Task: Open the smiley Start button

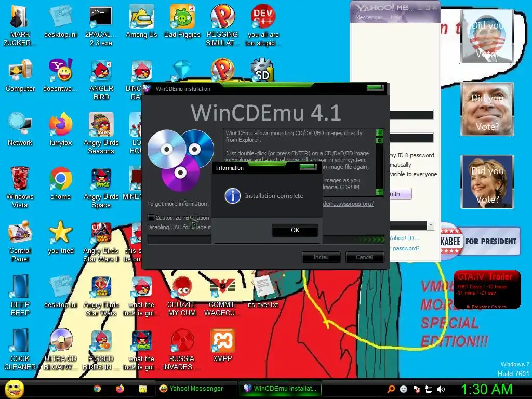Action: point(14,389)
